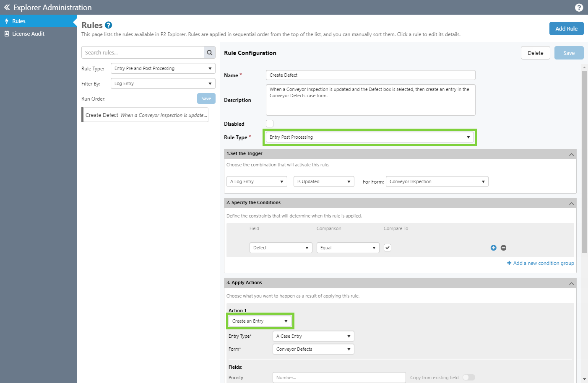Open the License Audit sidebar item
The image size is (588, 383).
tap(28, 34)
